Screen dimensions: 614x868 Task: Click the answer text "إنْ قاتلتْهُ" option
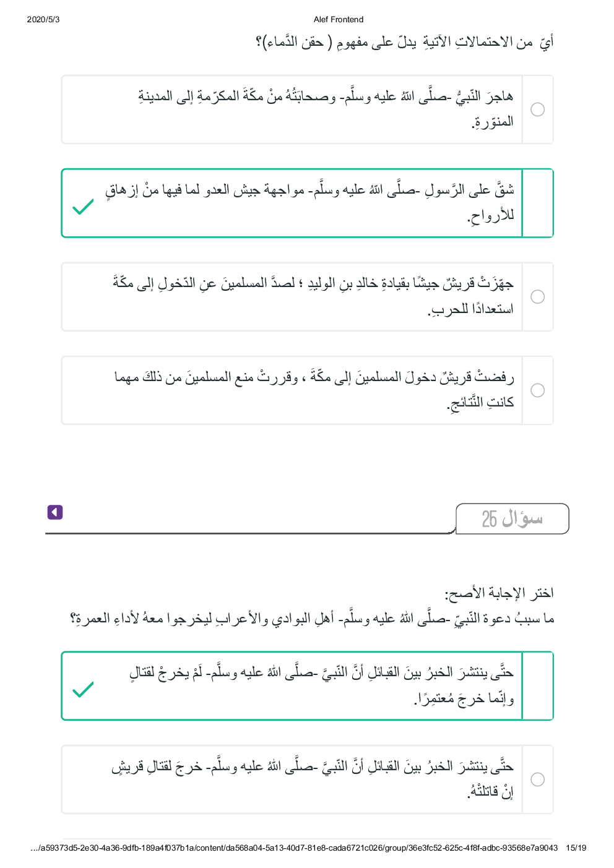[x=313, y=779]
